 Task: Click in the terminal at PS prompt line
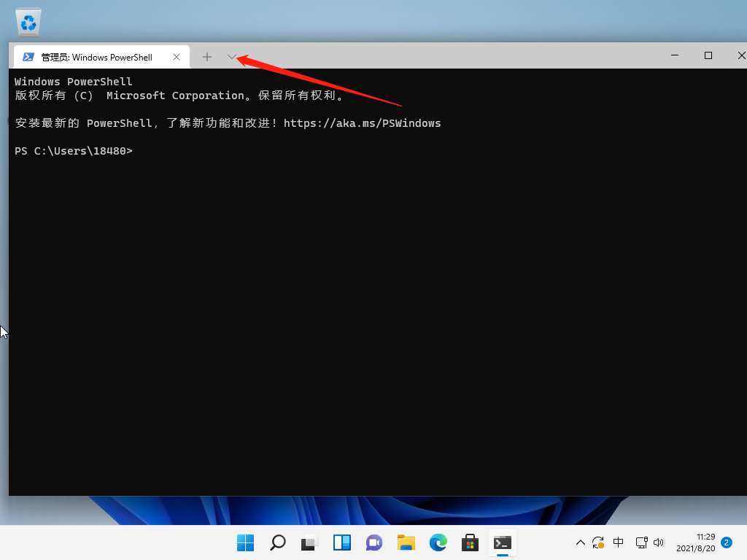coord(219,151)
